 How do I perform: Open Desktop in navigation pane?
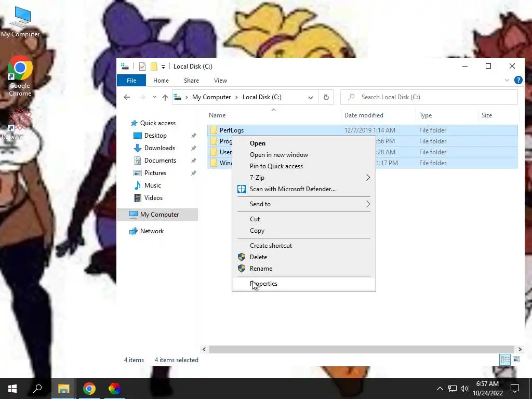155,136
